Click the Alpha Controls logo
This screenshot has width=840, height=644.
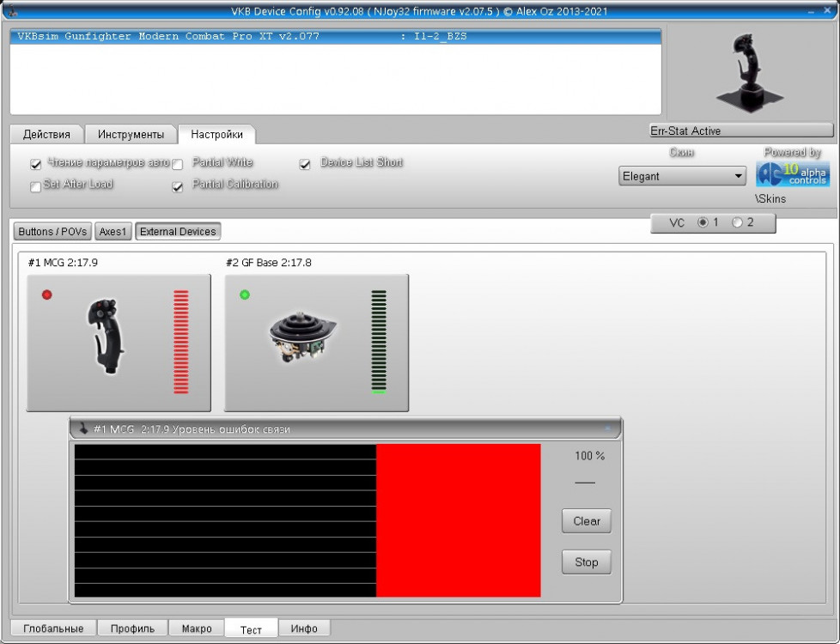[792, 174]
